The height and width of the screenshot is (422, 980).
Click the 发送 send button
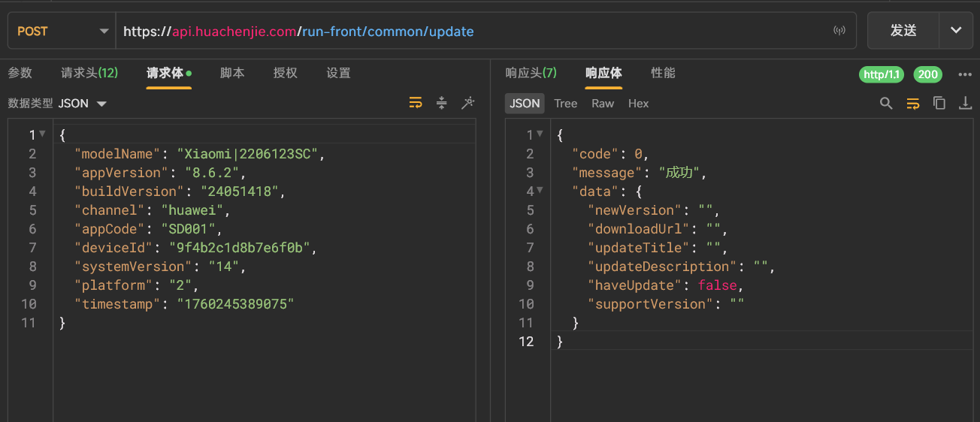[x=903, y=31]
